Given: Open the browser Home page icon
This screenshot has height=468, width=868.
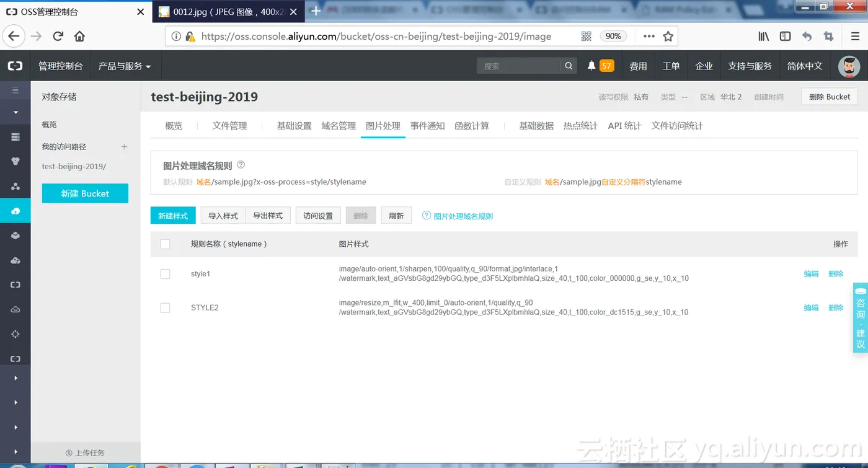Looking at the screenshot, I should click(x=79, y=36).
